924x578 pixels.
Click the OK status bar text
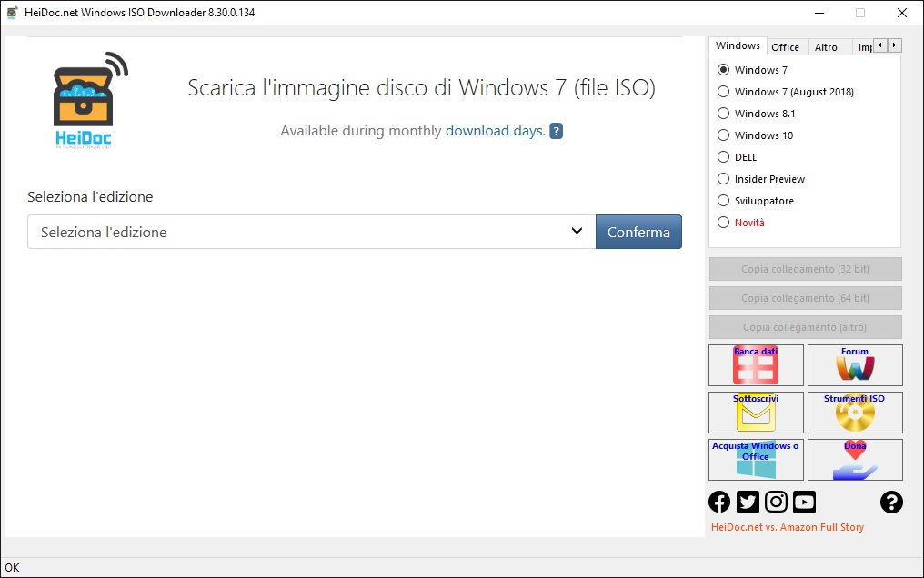click(x=12, y=567)
